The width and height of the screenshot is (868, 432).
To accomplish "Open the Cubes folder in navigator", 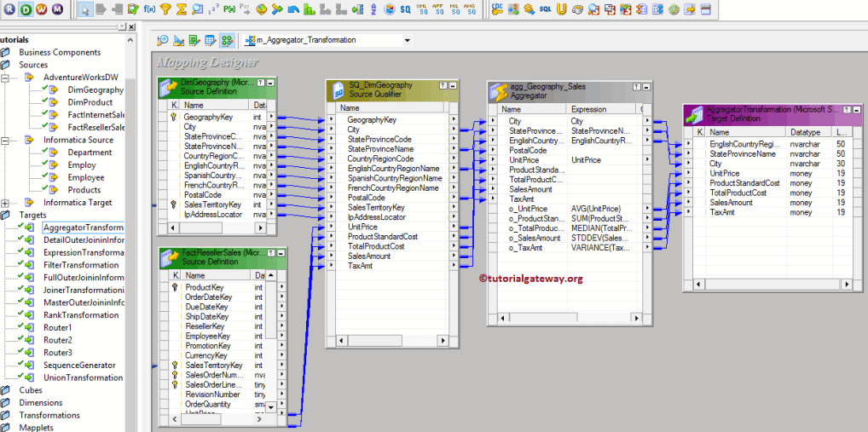I will point(31,390).
